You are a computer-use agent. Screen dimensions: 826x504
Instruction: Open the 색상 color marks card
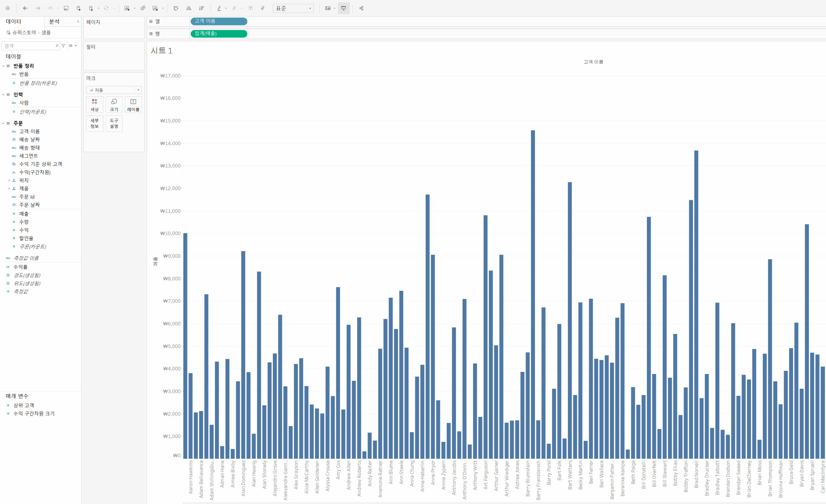pos(95,104)
